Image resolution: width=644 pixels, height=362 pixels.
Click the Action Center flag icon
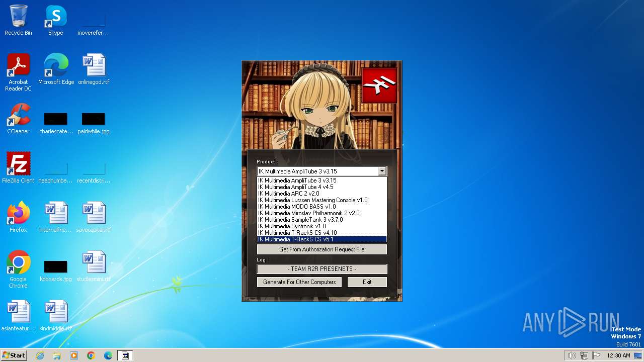pos(596,355)
